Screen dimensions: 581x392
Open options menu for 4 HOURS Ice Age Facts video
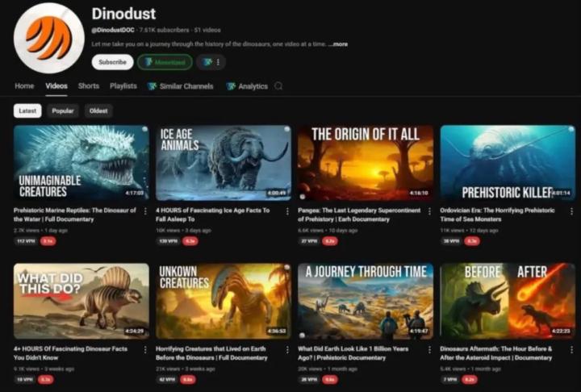click(287, 211)
